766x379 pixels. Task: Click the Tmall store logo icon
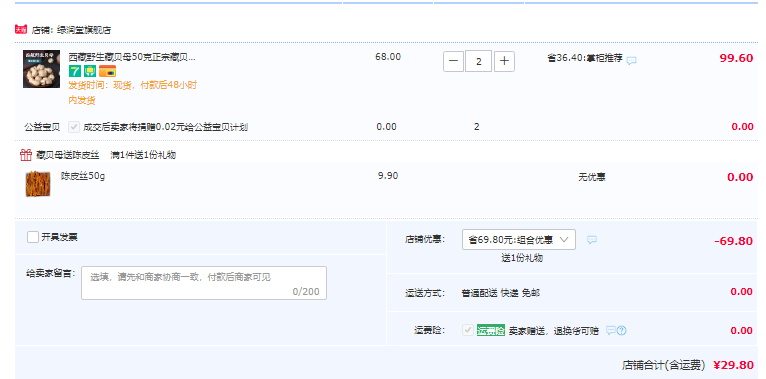point(21,30)
